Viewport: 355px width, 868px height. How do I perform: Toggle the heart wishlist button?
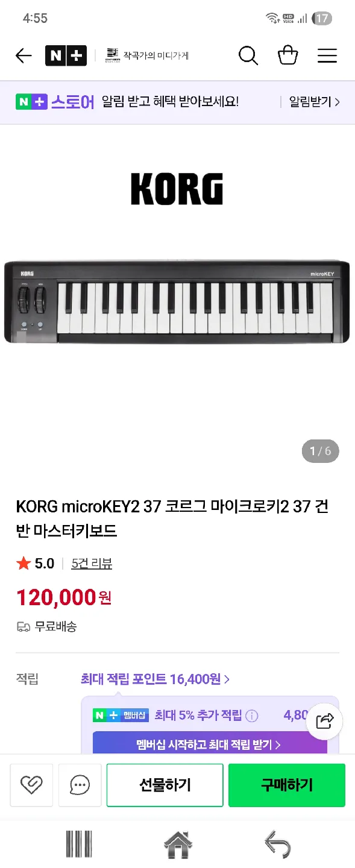coord(31,785)
